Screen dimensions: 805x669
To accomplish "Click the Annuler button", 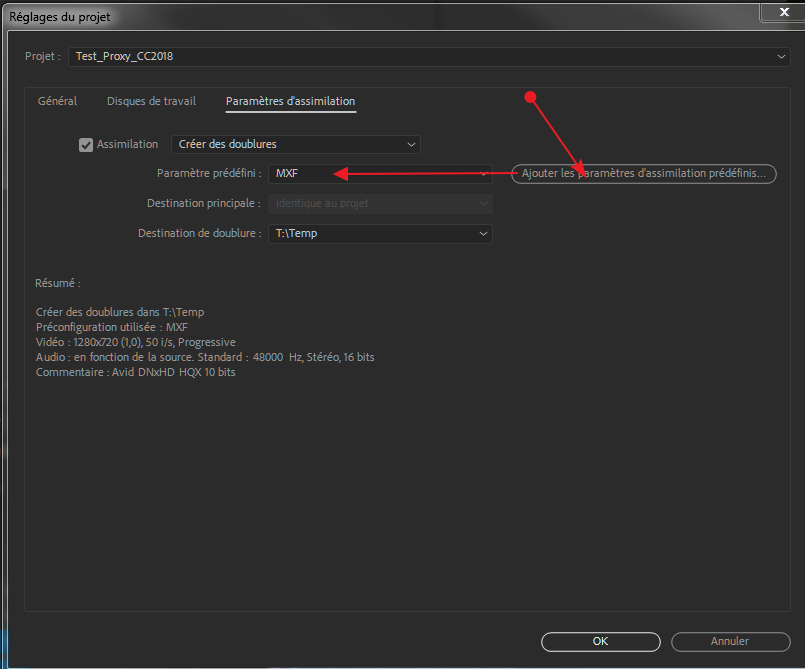I will click(730, 641).
